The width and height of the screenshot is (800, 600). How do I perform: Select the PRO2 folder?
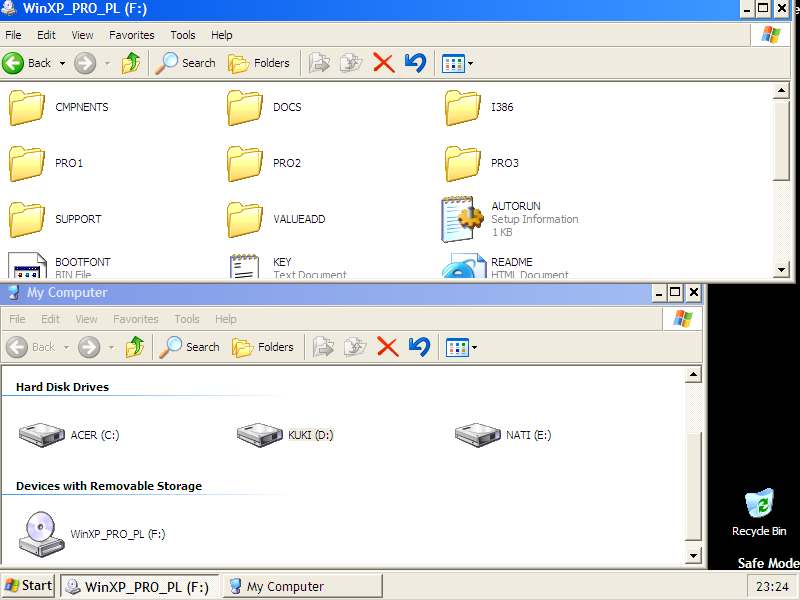coord(264,163)
